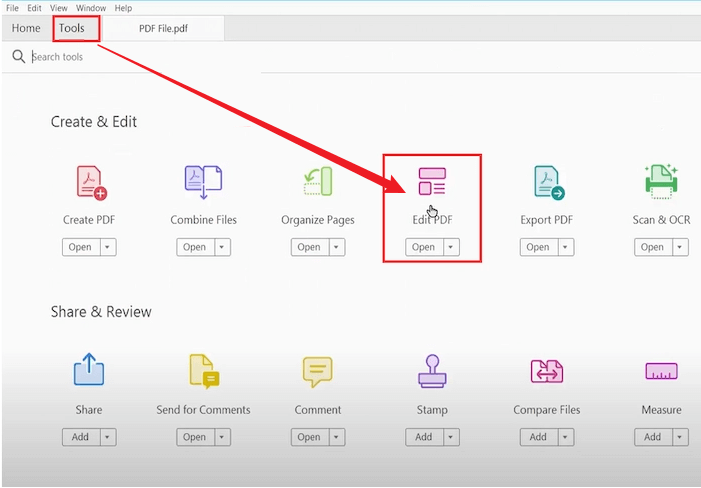The width and height of the screenshot is (701, 488).
Task: Click Add button under Share
Action: click(x=80, y=437)
